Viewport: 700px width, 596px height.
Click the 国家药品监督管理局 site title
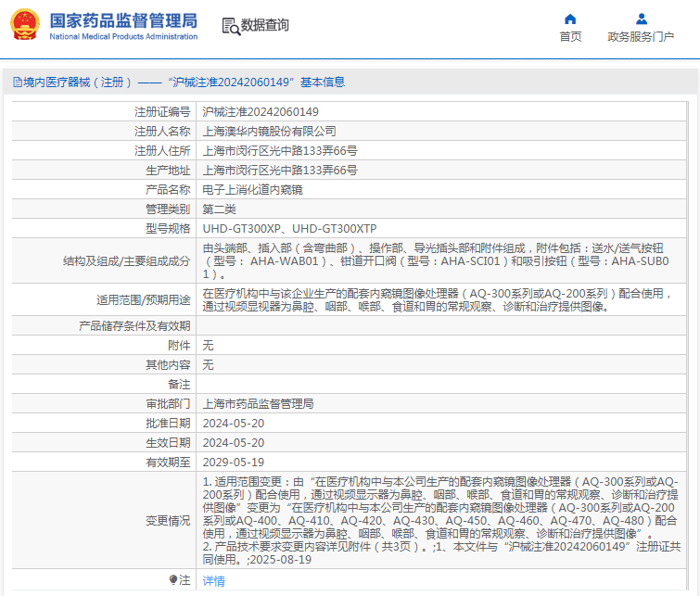pyautogui.click(x=122, y=19)
